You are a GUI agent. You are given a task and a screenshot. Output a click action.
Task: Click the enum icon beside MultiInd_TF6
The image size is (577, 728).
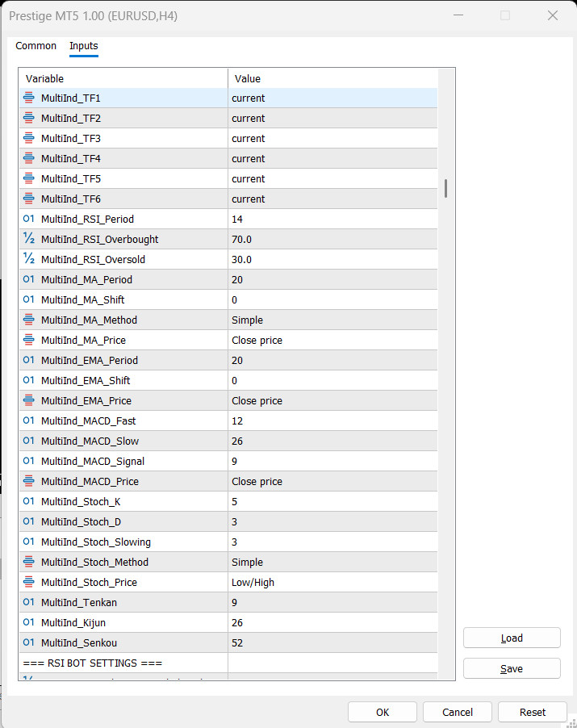coord(29,199)
